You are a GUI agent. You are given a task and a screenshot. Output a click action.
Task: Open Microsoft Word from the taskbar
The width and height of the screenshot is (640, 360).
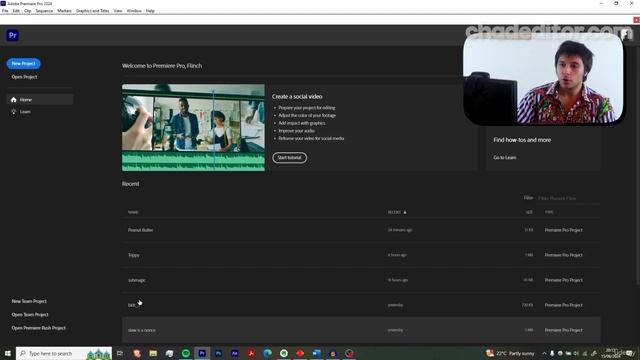click(x=316, y=353)
